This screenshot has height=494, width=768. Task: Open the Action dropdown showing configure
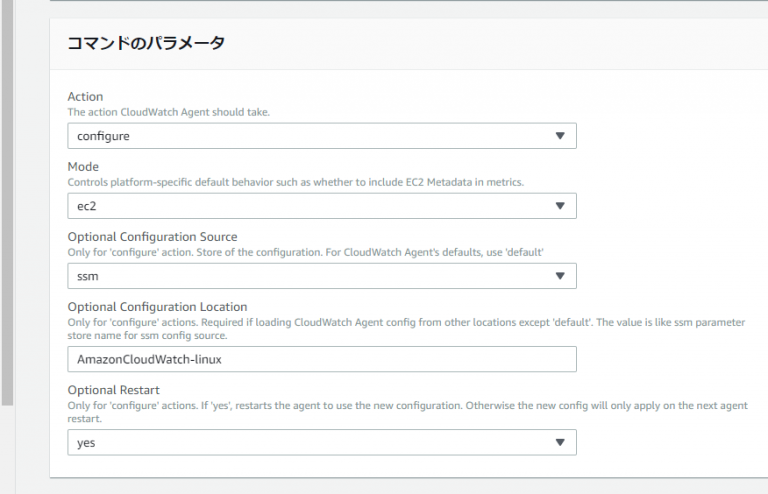pyautogui.click(x=322, y=136)
